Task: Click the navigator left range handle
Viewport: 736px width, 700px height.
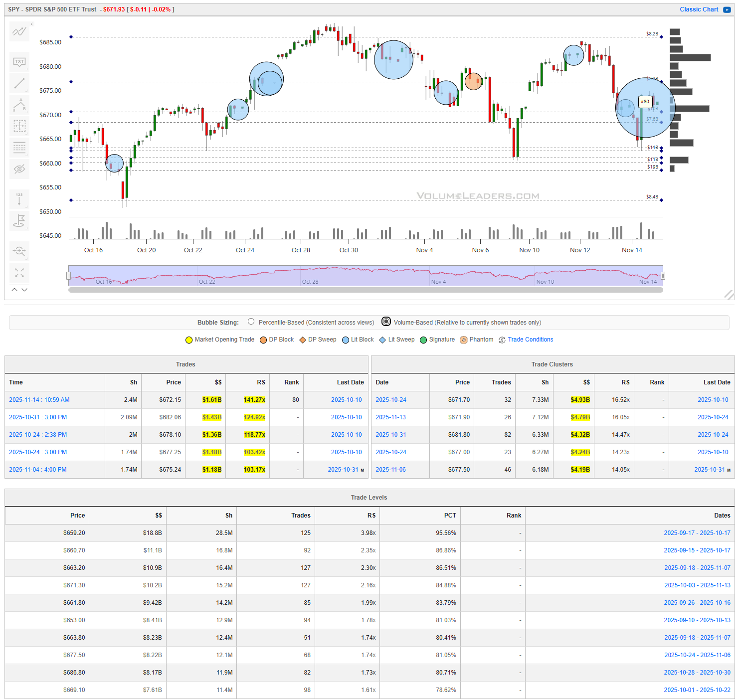Action: (x=68, y=276)
